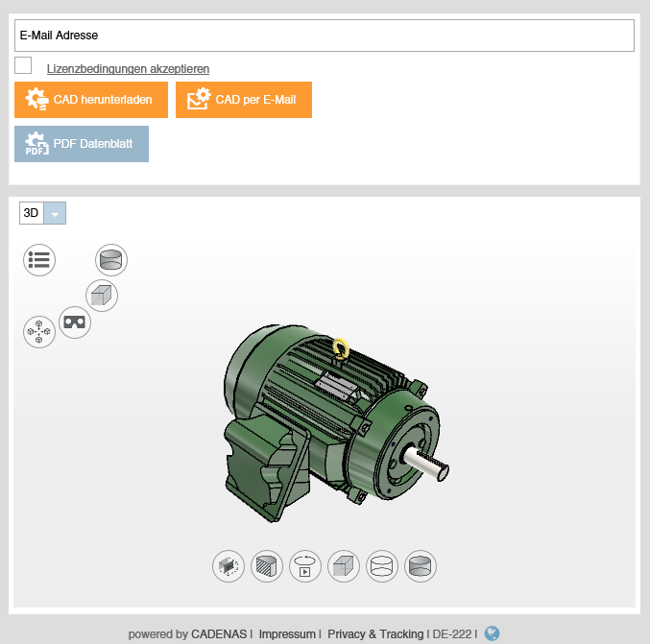Viewport: 650px width, 644px height.
Task: Open the Lizenzbedingungen akzeptieren link
Action: point(128,69)
